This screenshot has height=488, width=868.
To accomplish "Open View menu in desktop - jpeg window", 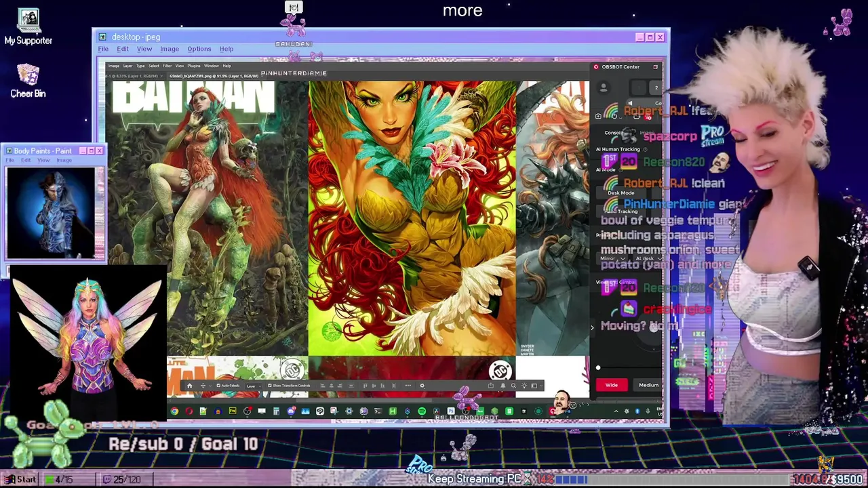I will coord(144,49).
